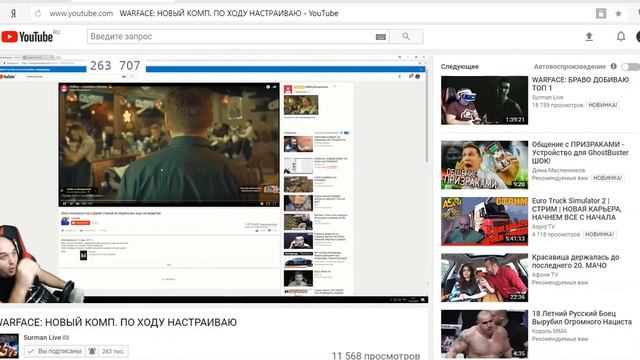Toggle the autoplay switch
640x360 pixels.
pos(630,67)
